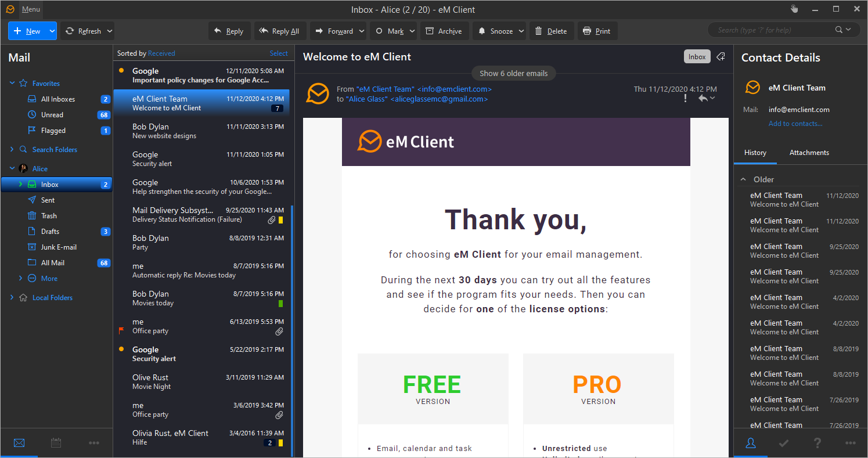
Task: Open the help question mark icon in the sidebar
Action: pyautogui.click(x=817, y=443)
